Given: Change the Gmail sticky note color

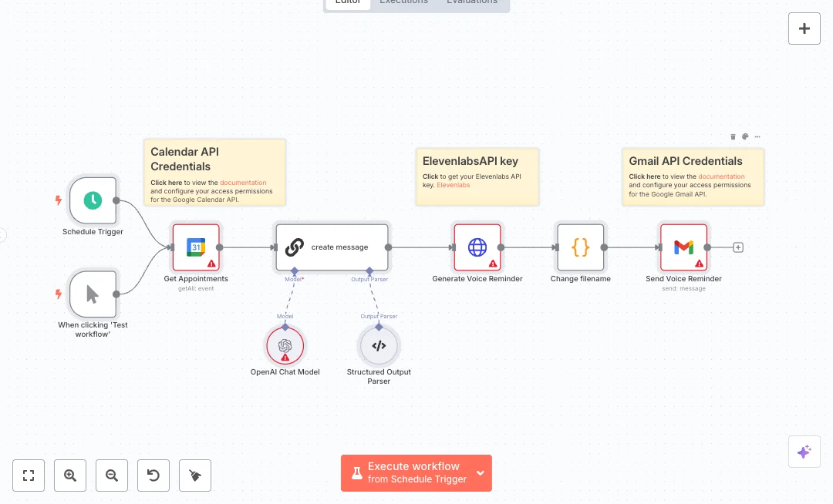Looking at the screenshot, I should coord(745,137).
